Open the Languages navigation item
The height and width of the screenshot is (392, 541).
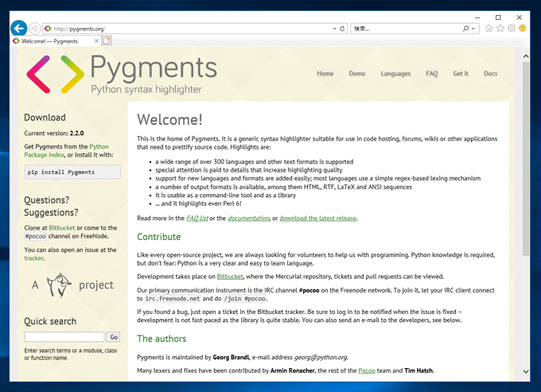click(x=395, y=73)
